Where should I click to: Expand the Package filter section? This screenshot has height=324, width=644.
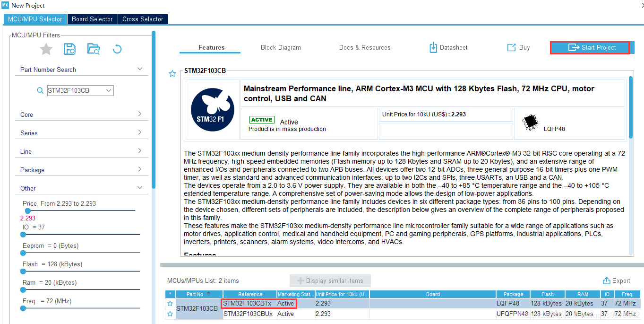click(x=140, y=169)
